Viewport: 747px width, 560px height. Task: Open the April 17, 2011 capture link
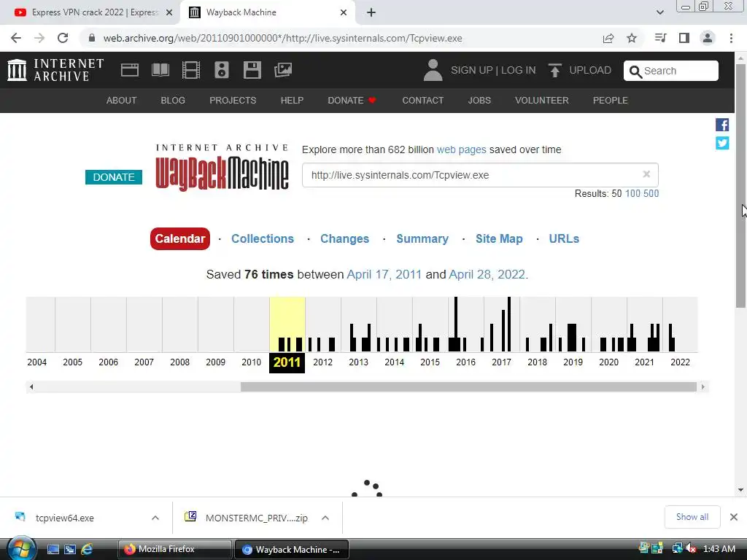pyautogui.click(x=384, y=275)
